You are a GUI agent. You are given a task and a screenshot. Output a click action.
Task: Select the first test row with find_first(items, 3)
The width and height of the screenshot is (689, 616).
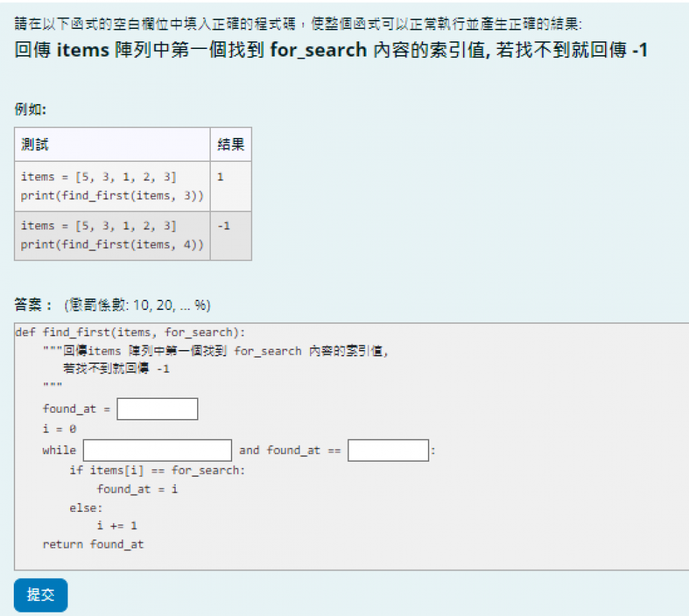coord(112,186)
